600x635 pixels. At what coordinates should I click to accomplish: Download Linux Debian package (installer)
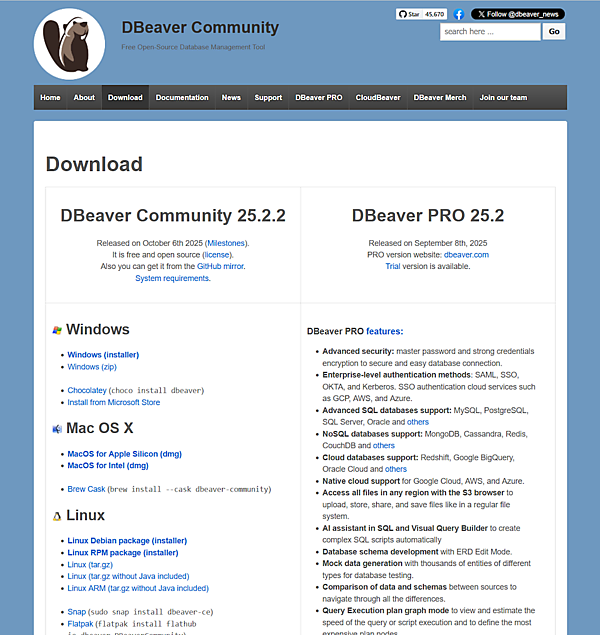[127, 541]
